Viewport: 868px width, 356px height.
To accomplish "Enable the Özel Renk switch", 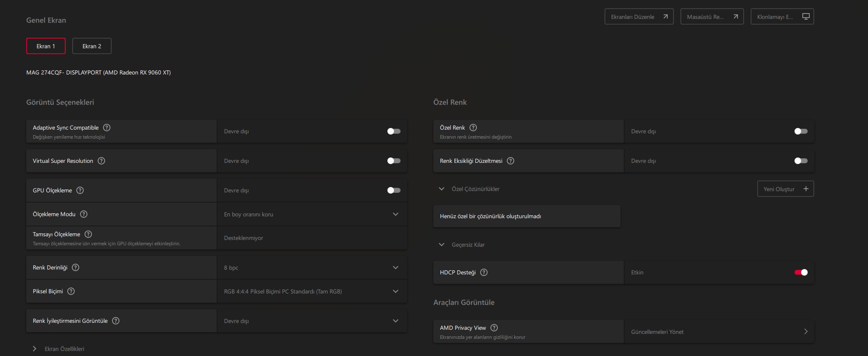I will (x=801, y=131).
